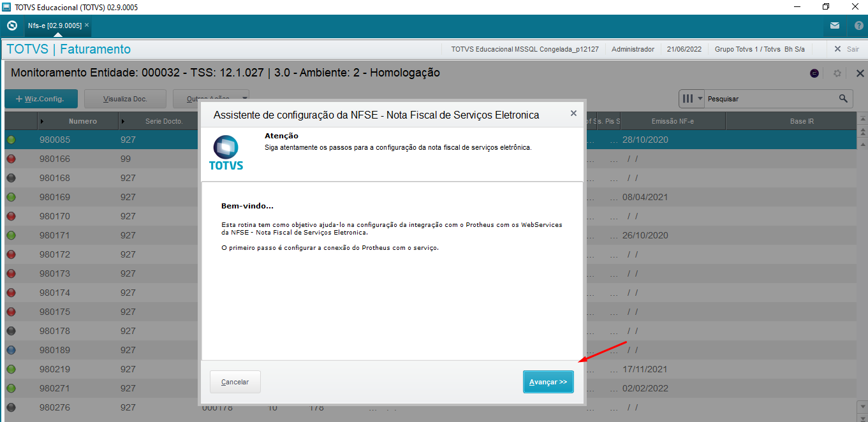The image size is (868, 422).
Task: Click the red status dot of row 980166
Action: (x=11, y=159)
